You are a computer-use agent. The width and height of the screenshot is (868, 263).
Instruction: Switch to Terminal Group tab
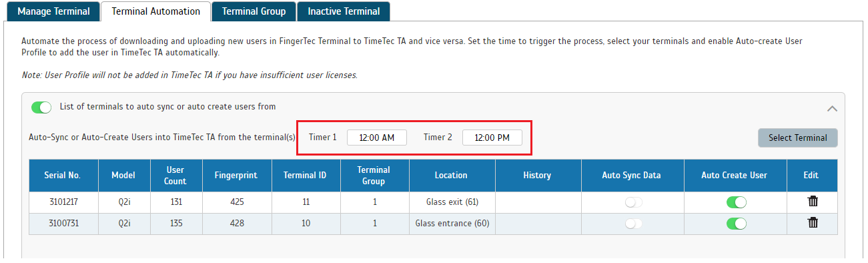254,11
